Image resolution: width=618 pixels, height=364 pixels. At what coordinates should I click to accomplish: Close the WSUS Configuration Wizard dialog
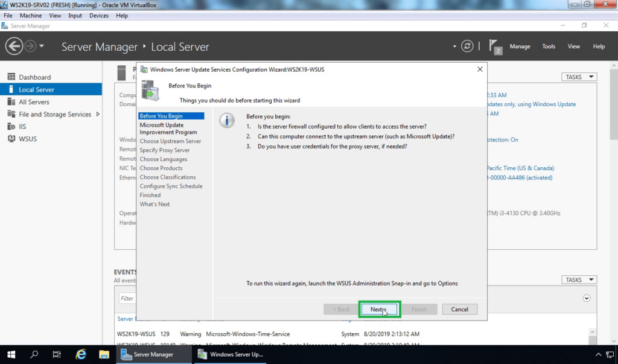[480, 69]
